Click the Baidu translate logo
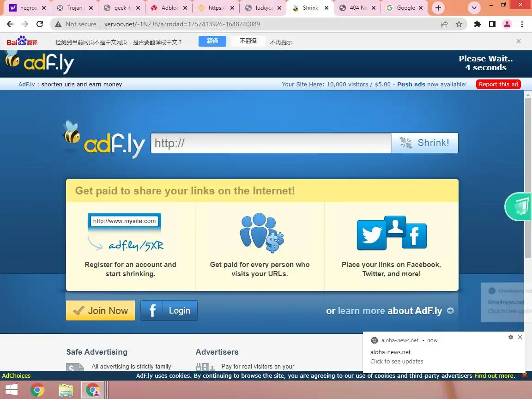 (x=22, y=41)
